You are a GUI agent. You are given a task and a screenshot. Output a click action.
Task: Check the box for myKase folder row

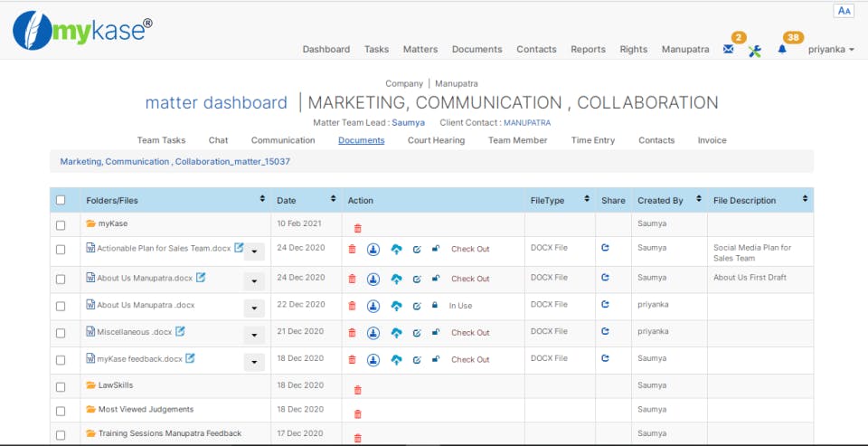(61, 224)
